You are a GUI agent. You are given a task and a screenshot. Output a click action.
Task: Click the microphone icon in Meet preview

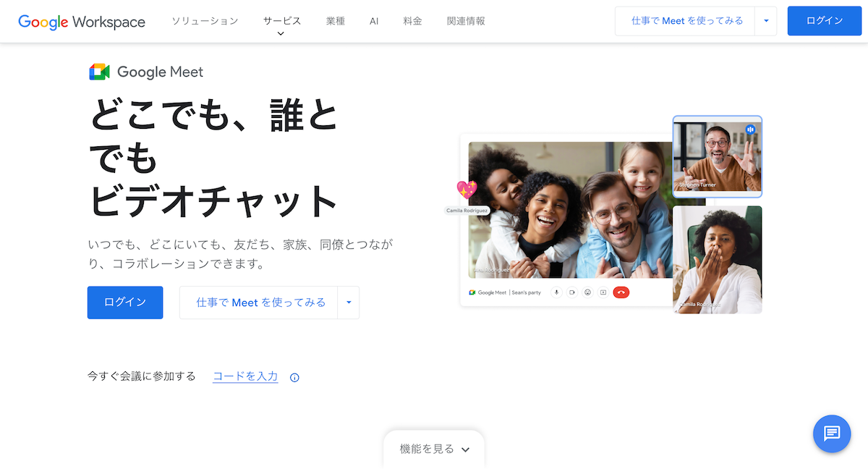[x=556, y=292]
